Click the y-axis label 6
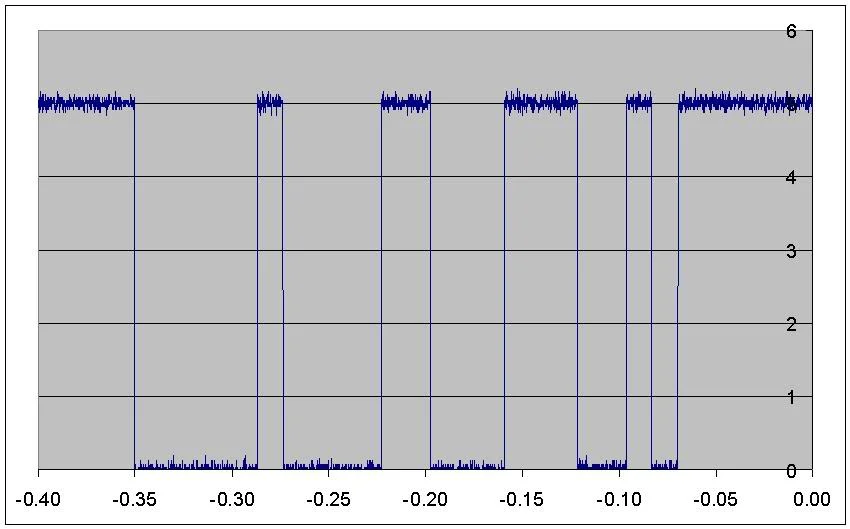The height and width of the screenshot is (529, 850). (x=791, y=31)
